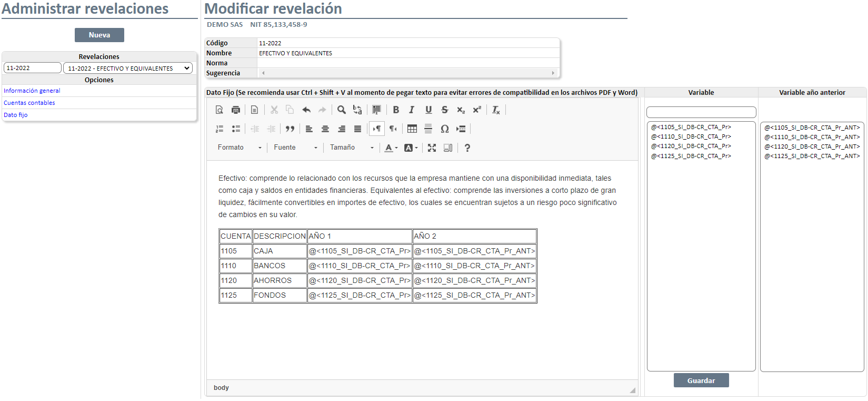Click the AHORROS cell in the table
868x401 pixels.
click(x=280, y=280)
